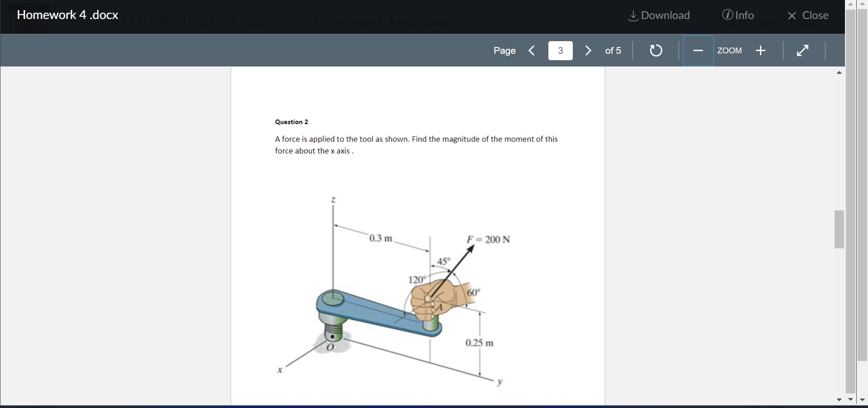Zoom out on the document
This screenshot has height=408, width=868.
[698, 50]
